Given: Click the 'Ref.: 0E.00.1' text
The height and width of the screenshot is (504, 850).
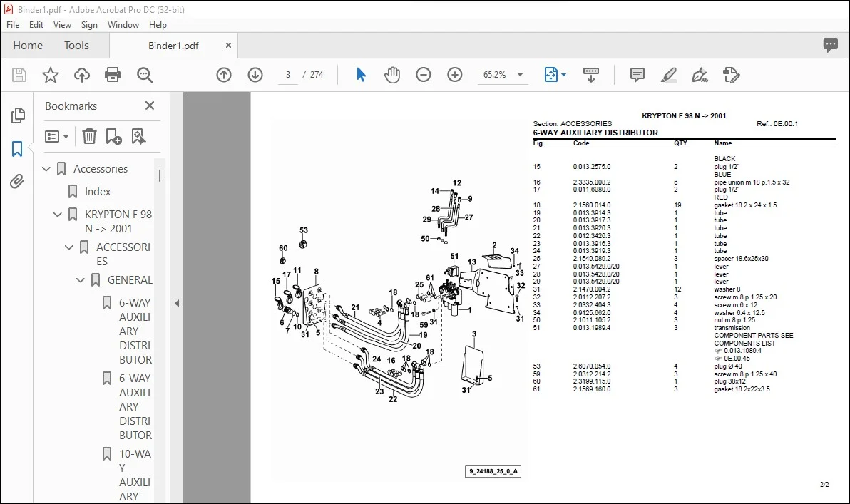Looking at the screenshot, I should tap(777, 124).
